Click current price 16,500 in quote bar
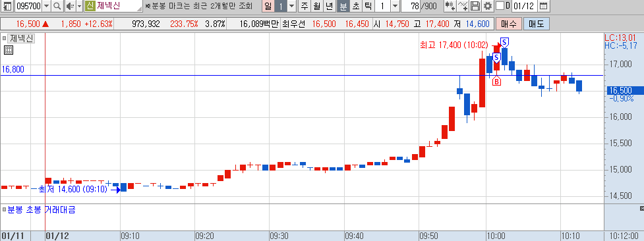 point(28,24)
